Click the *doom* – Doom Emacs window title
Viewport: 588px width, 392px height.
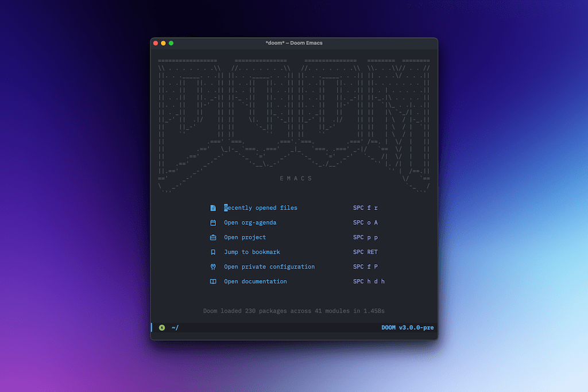[x=294, y=43]
